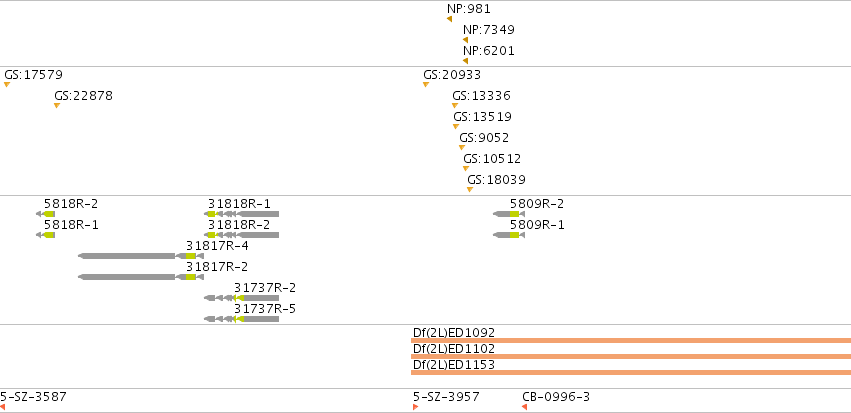
Task: Click the GS:18039 triangle marker
Action: [470, 189]
